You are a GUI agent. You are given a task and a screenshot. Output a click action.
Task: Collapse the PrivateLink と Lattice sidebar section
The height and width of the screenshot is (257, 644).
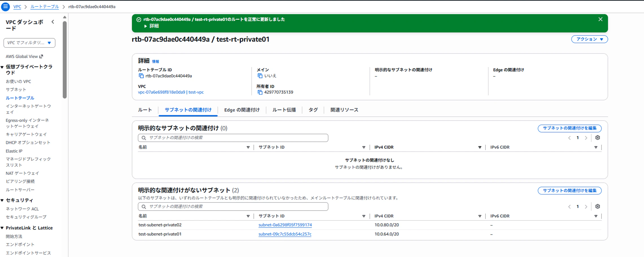[x=2, y=228]
